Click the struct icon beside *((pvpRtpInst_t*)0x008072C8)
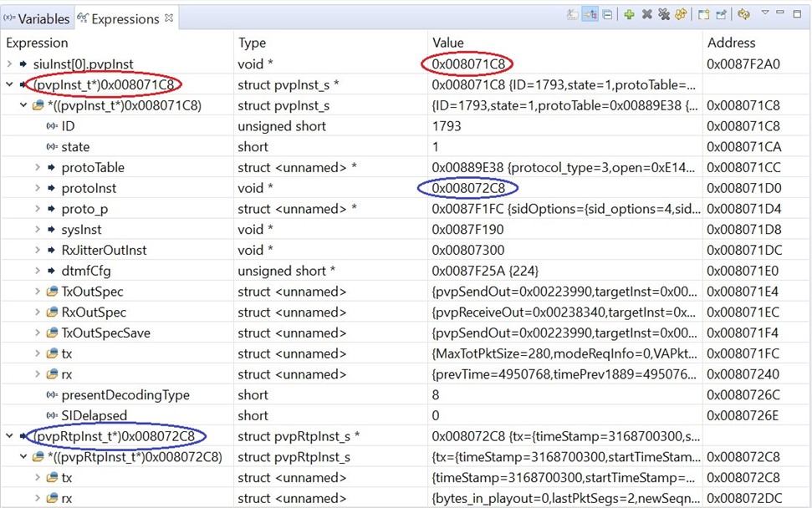This screenshot has width=812, height=508. [x=38, y=457]
